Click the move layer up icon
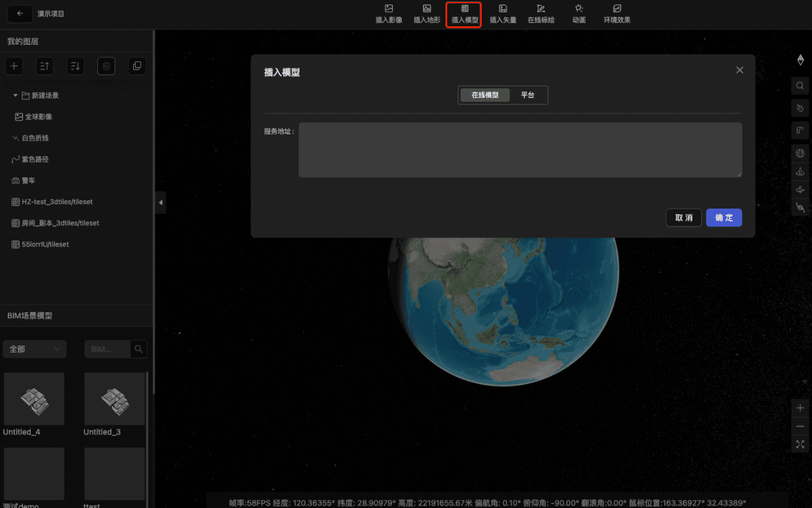 click(45, 66)
